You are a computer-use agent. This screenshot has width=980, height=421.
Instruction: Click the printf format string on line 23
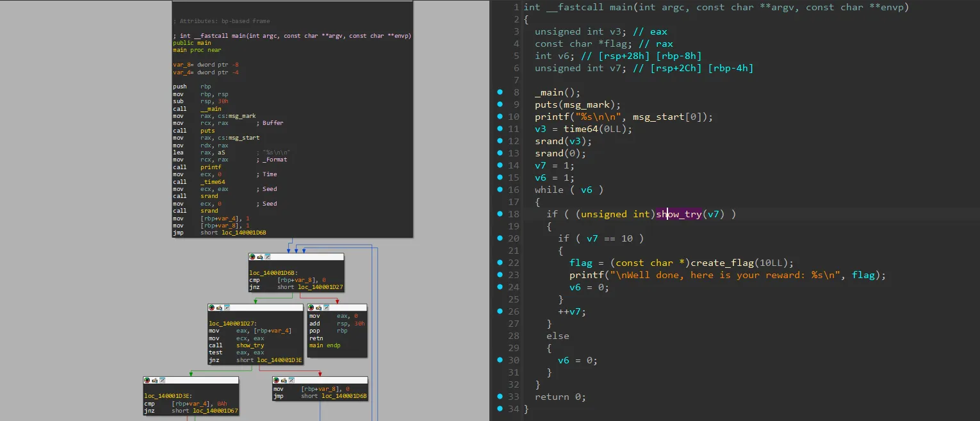tap(726, 275)
